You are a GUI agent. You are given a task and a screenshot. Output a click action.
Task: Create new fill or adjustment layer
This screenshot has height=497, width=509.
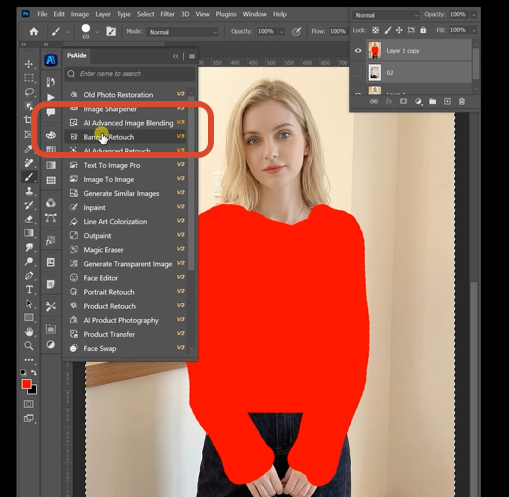418,101
